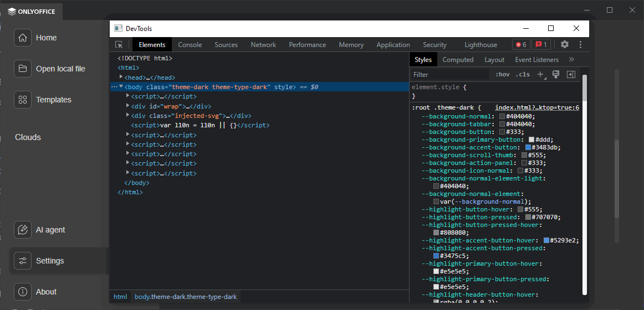Screen dimensions: 644x310
Task: Switch to the Layout pane tab
Action: 494,59
